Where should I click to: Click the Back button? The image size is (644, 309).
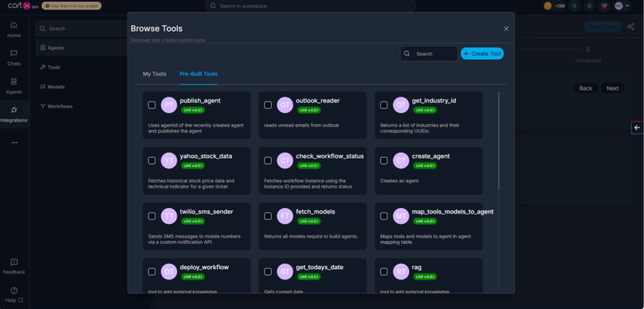click(x=586, y=88)
